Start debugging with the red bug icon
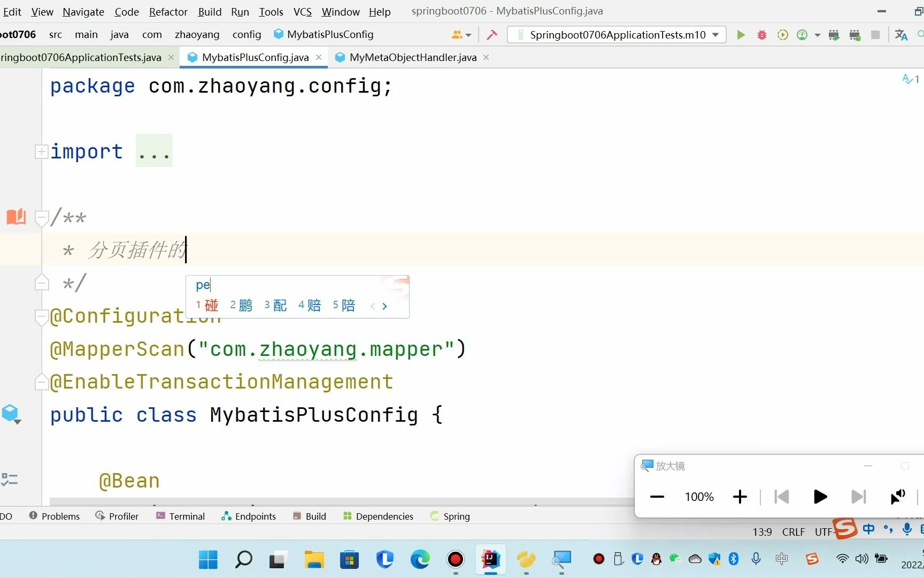This screenshot has height=578, width=924. 761,35
